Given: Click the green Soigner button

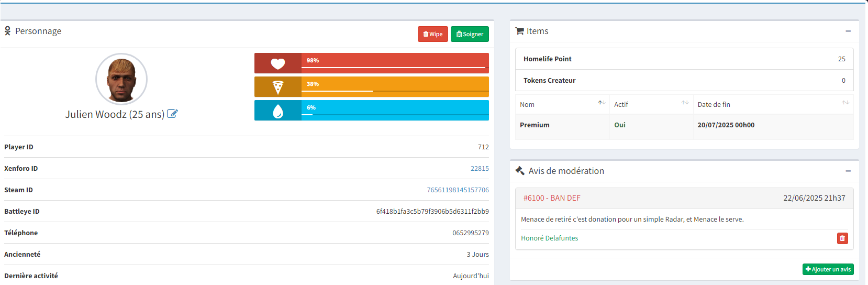Looking at the screenshot, I should pyautogui.click(x=470, y=34).
